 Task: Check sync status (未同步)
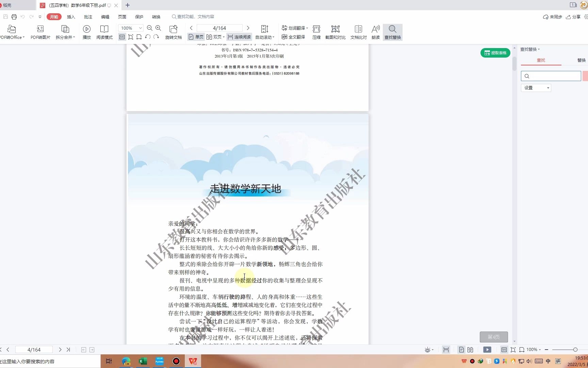pyautogui.click(x=552, y=17)
